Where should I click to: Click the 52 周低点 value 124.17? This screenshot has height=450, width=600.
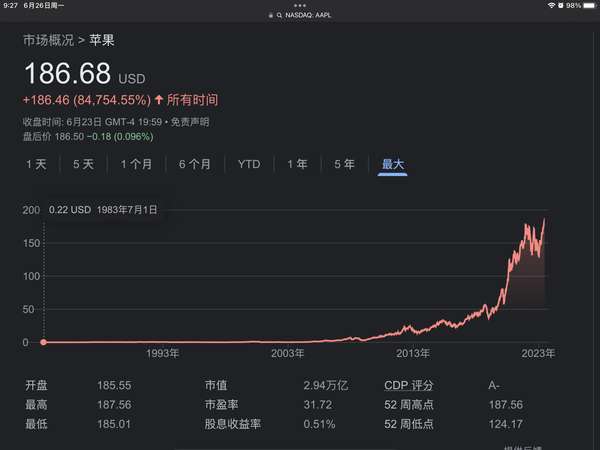click(x=505, y=424)
